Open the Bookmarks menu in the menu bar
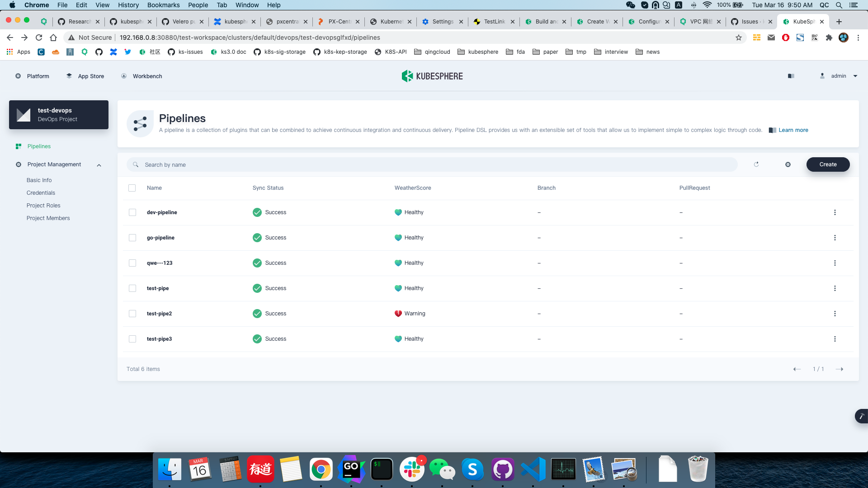Image resolution: width=868 pixels, height=488 pixels. pos(163,5)
